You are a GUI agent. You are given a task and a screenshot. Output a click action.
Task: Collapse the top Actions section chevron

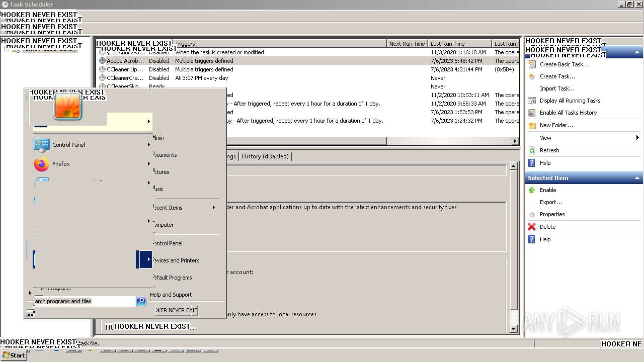tap(637, 52)
